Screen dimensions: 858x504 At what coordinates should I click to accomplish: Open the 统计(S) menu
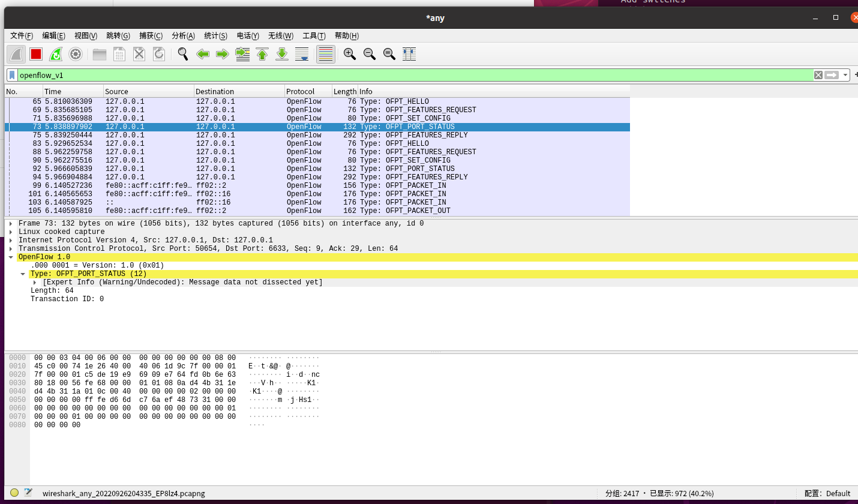[x=215, y=36]
